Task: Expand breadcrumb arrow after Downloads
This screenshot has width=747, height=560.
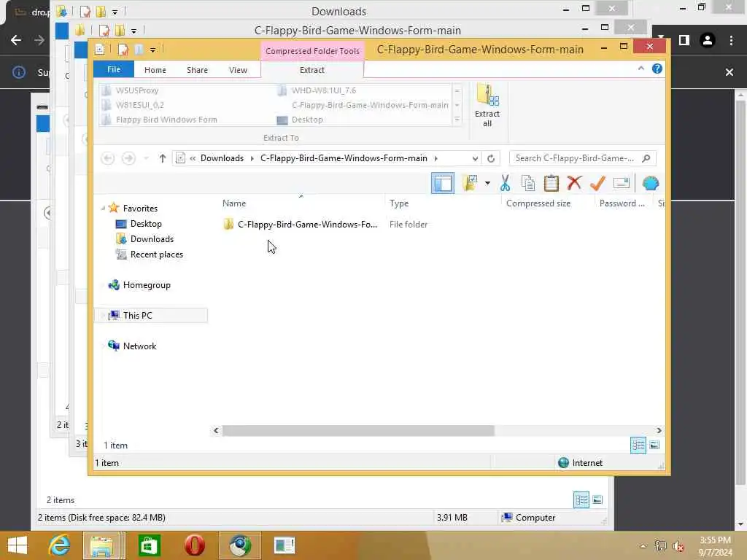Action: (x=252, y=158)
